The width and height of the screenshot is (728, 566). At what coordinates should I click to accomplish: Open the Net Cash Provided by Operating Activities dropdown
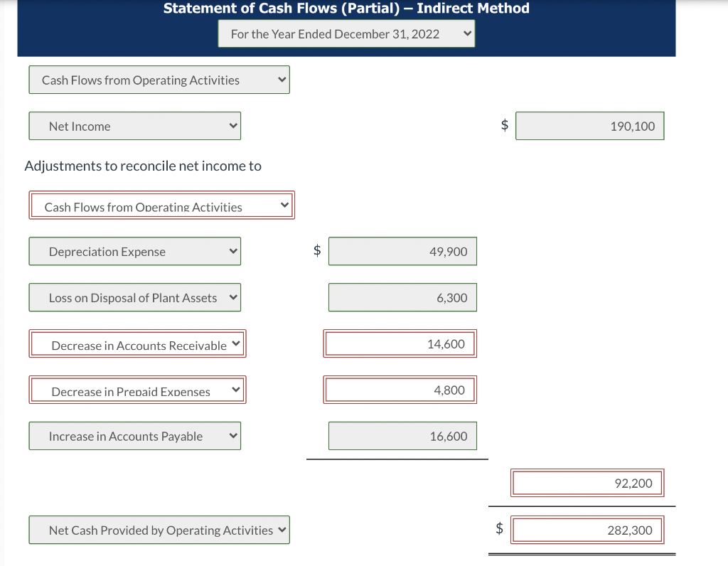(280, 530)
